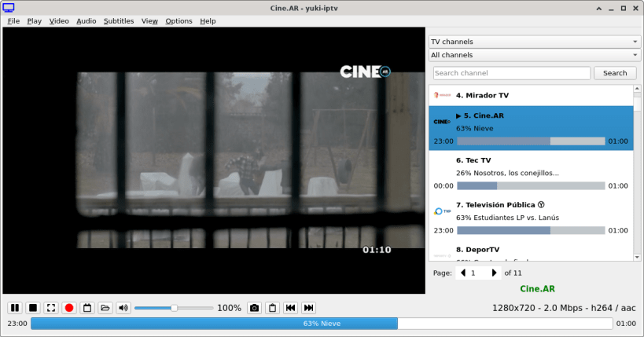Click the 26% Nosotros, los conejillos text
The height and width of the screenshot is (337, 644).
pos(507,173)
